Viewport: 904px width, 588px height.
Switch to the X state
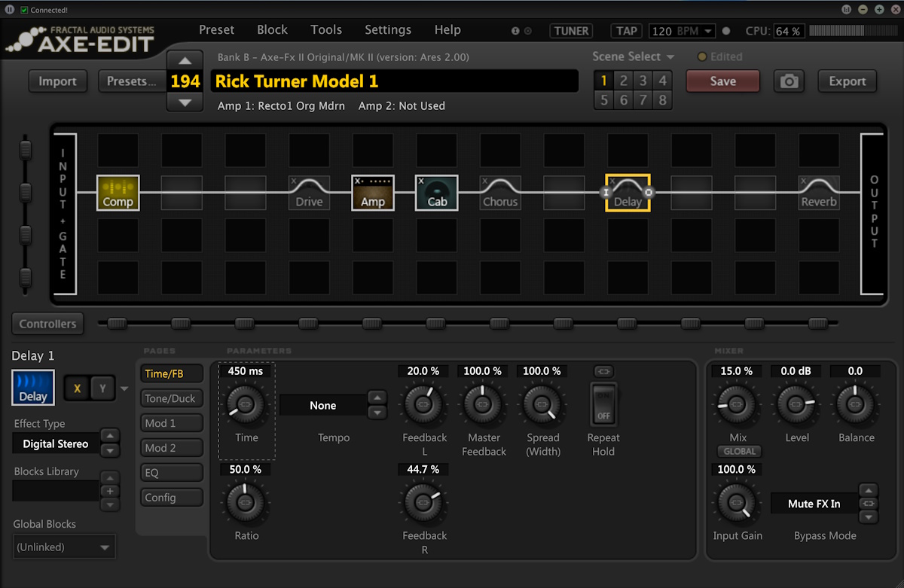pyautogui.click(x=76, y=388)
